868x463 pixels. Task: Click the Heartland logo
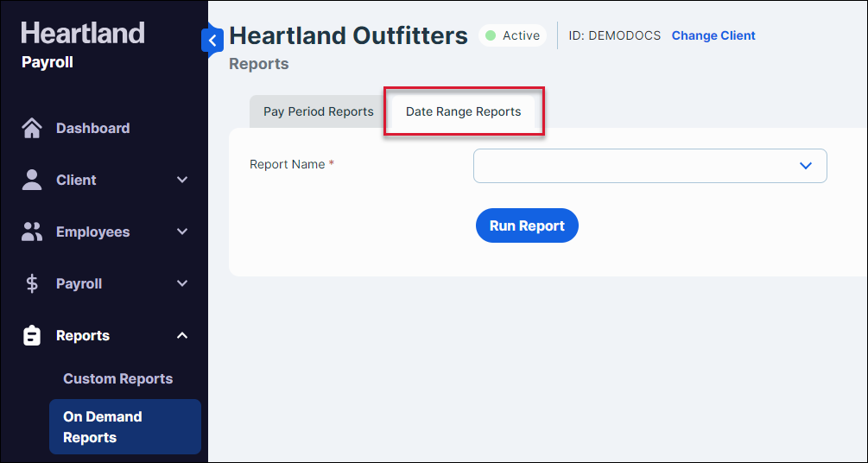[83, 33]
